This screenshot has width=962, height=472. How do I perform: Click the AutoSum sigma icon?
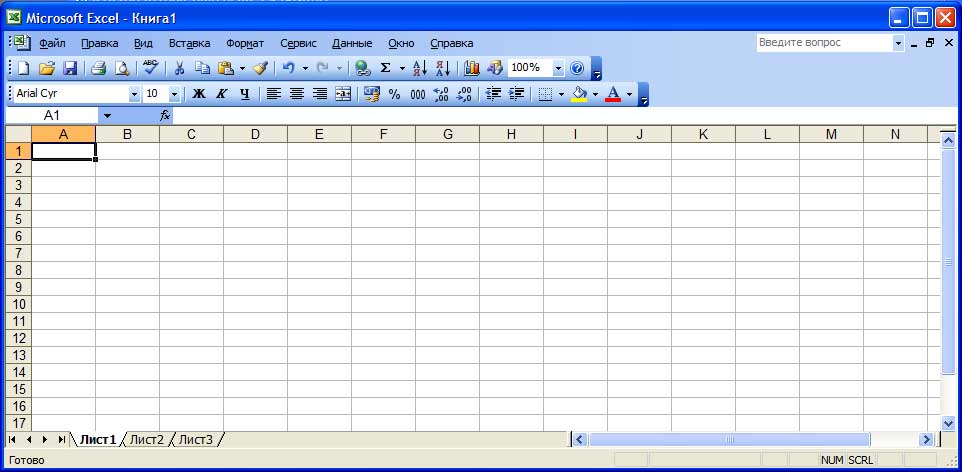click(x=385, y=69)
